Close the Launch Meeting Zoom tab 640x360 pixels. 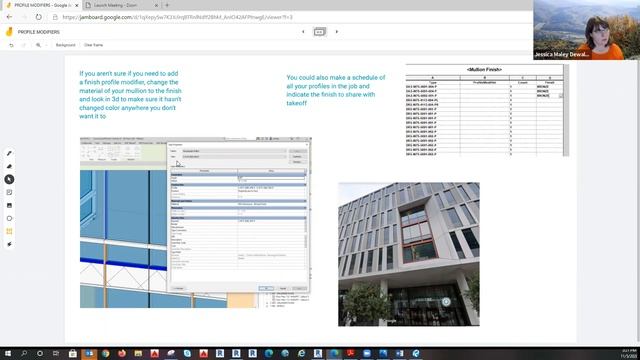(x=156, y=5)
